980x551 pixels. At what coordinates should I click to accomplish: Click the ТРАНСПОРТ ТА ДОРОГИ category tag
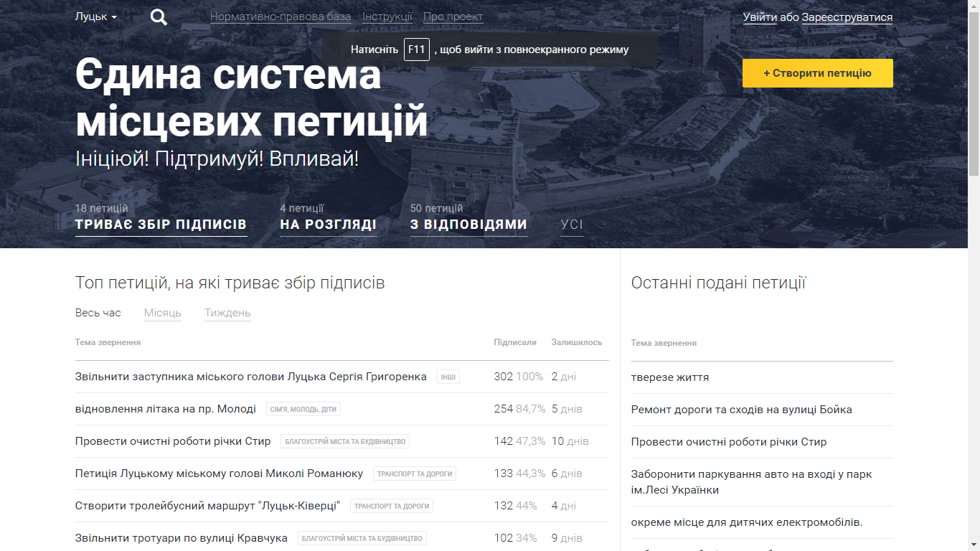[415, 474]
